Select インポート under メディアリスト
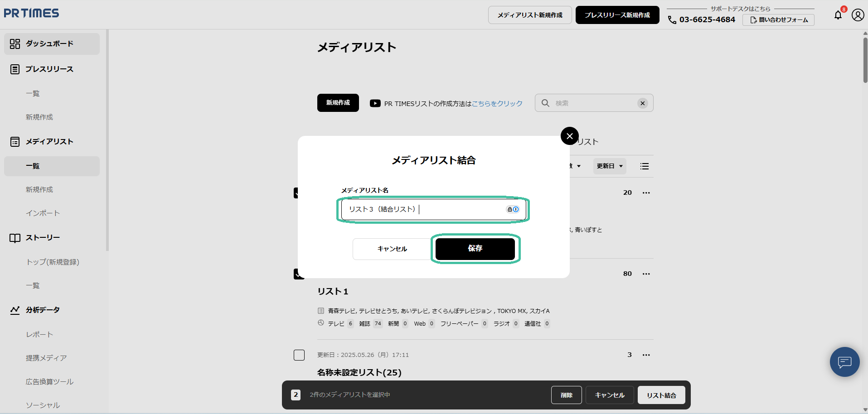Viewport: 868px width, 414px height. tap(43, 213)
